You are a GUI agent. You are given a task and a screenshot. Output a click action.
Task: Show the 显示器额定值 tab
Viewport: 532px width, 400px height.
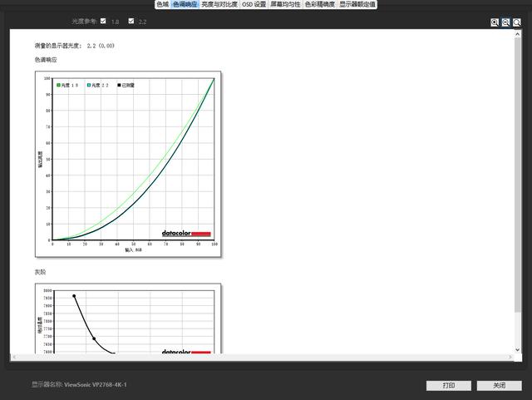click(x=357, y=4)
